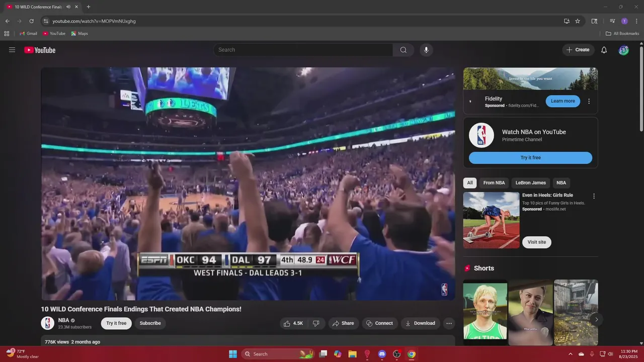Go to the YouTube home logo
This screenshot has height=362, width=644.
pyautogui.click(x=40, y=50)
